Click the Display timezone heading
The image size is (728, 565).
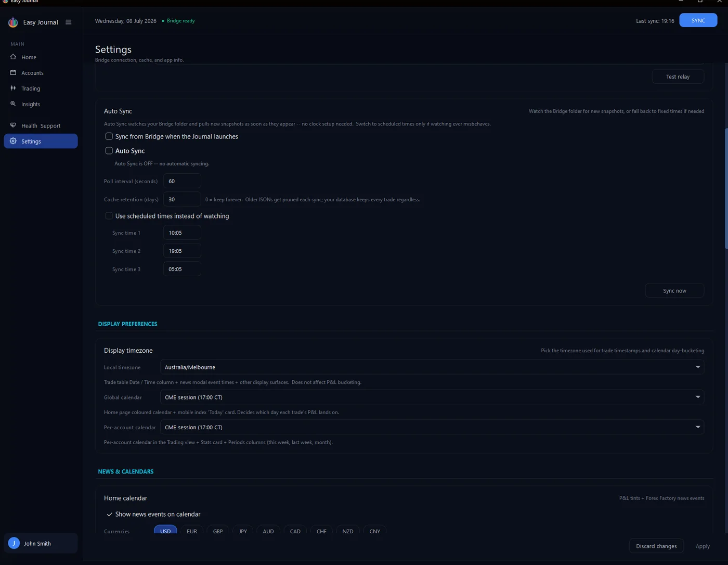point(128,351)
